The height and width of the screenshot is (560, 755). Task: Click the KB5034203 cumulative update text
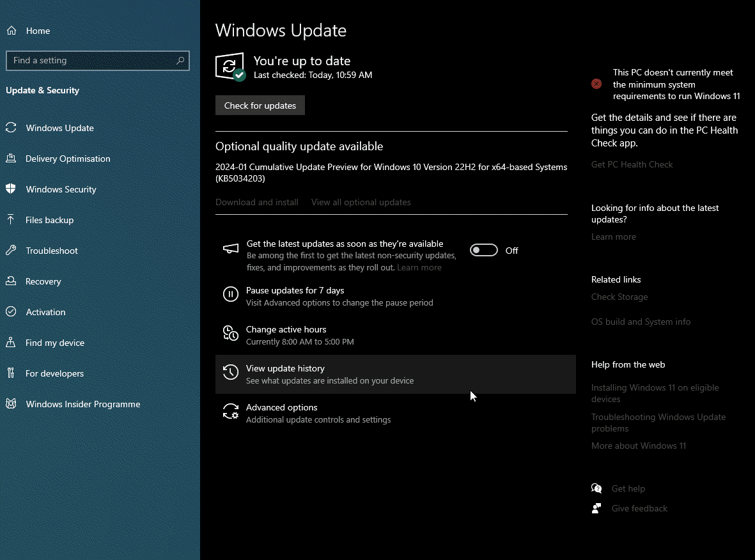click(x=391, y=173)
